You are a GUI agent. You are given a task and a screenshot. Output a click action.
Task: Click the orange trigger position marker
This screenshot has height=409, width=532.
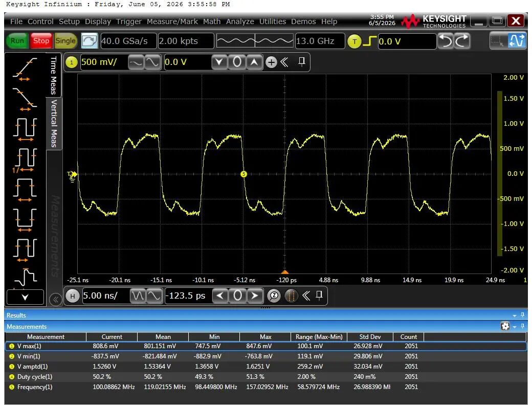pyautogui.click(x=285, y=271)
